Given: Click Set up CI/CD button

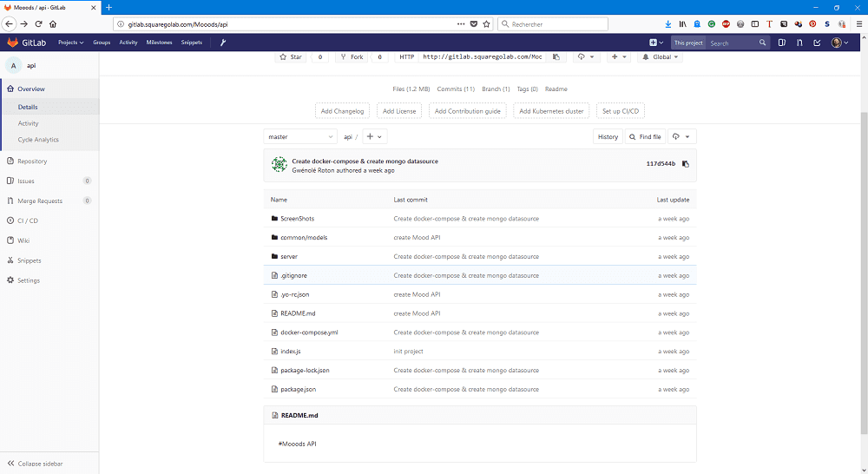Looking at the screenshot, I should point(621,111).
